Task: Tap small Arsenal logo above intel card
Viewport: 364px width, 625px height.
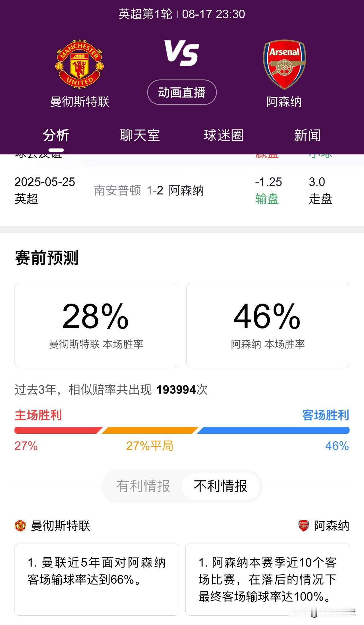Action: coord(304,526)
